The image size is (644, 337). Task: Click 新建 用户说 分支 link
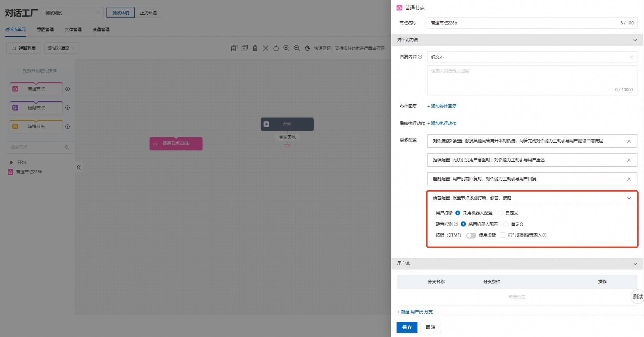tap(415, 312)
